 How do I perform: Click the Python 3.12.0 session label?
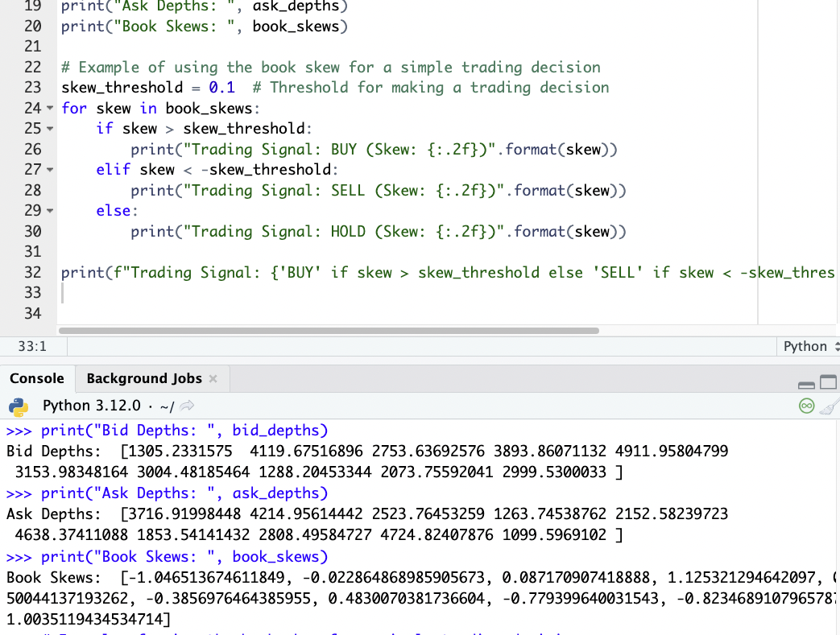[92, 405]
